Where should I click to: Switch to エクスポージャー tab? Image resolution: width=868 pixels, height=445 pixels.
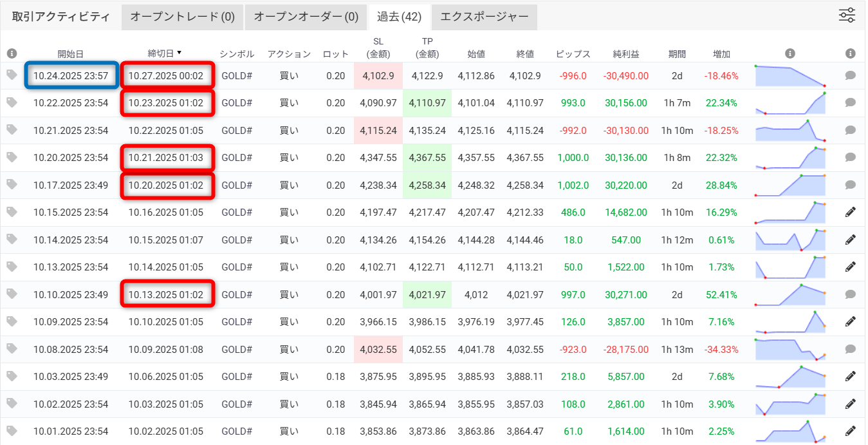[484, 17]
